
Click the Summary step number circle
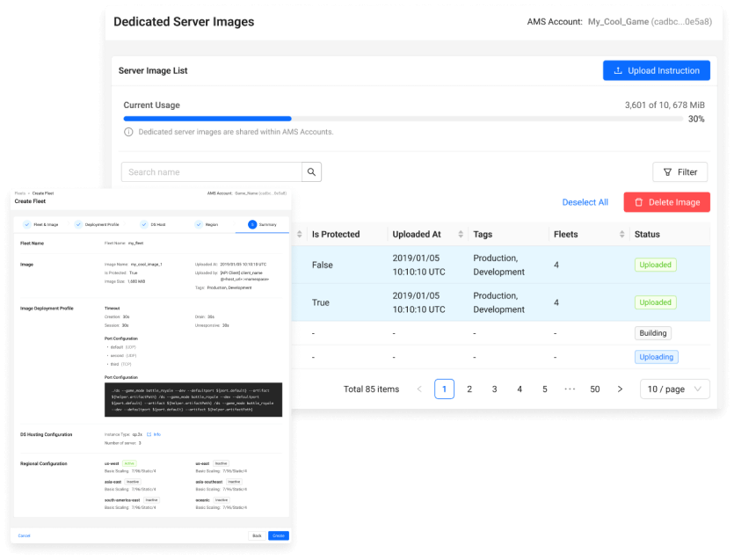click(x=252, y=224)
